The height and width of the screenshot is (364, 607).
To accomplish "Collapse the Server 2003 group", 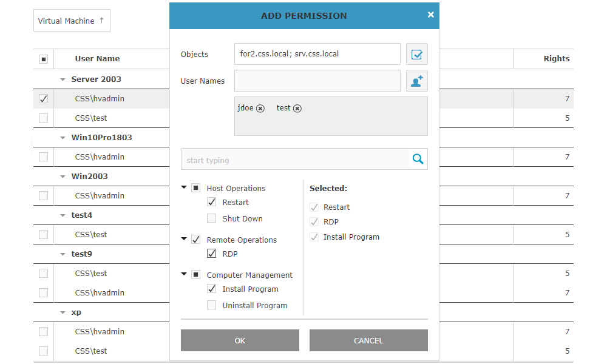I will (63, 79).
